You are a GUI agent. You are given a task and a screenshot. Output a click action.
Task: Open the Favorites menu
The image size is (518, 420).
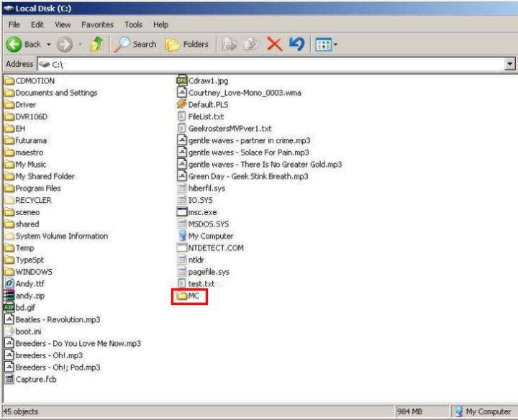coord(97,24)
